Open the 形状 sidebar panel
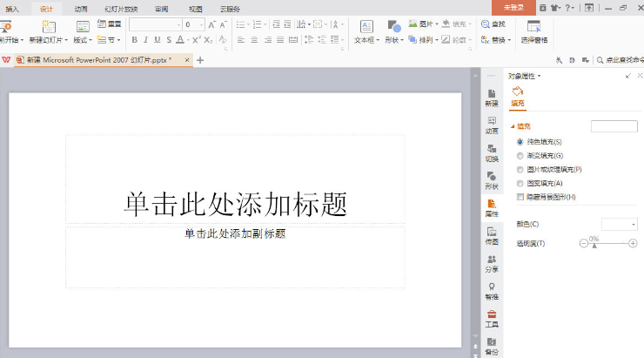Screen dimensions: 644x358 (492, 180)
